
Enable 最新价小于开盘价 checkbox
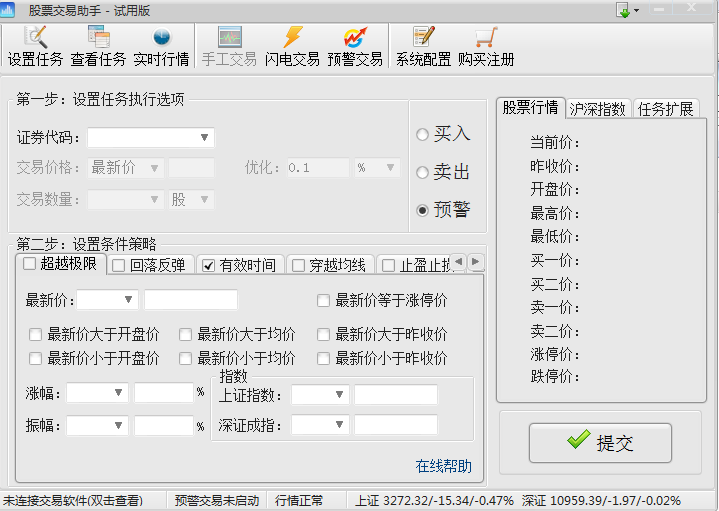(x=35, y=358)
